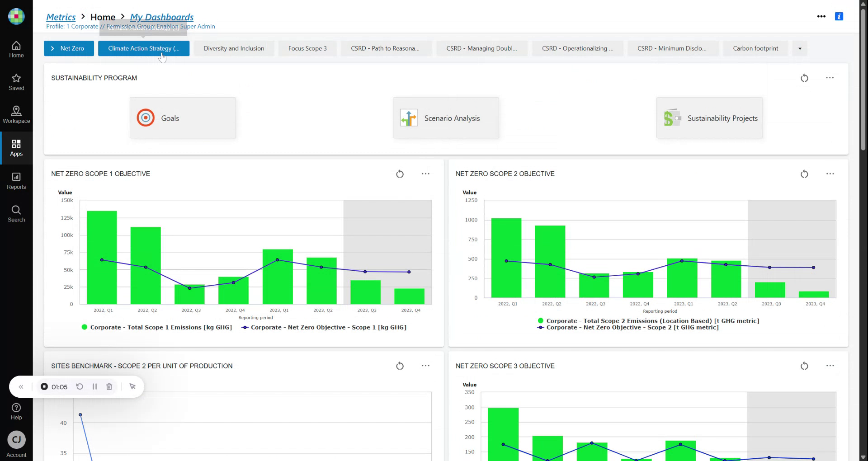
Task: Open Reports from the left sidebar
Action: pyautogui.click(x=16, y=181)
